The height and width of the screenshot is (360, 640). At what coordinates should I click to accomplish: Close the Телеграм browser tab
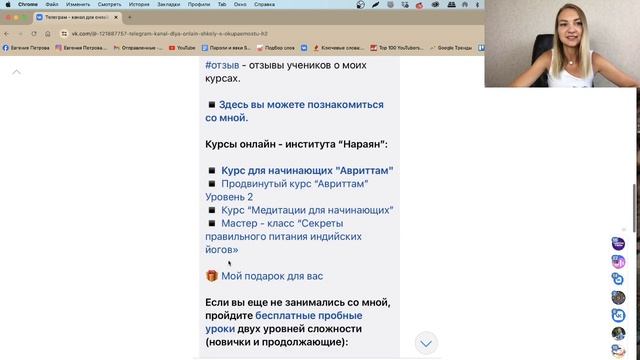(116, 18)
